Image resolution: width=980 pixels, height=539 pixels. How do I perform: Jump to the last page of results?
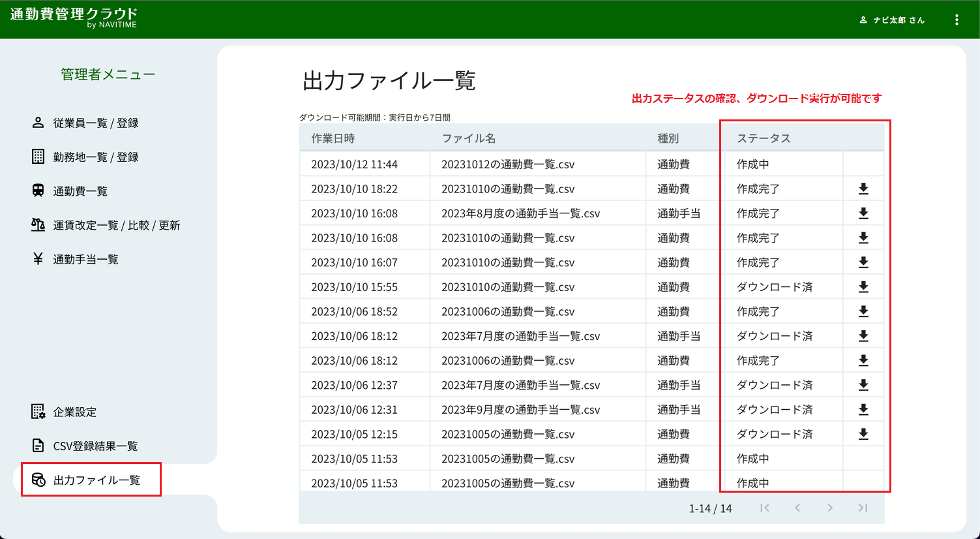863,508
